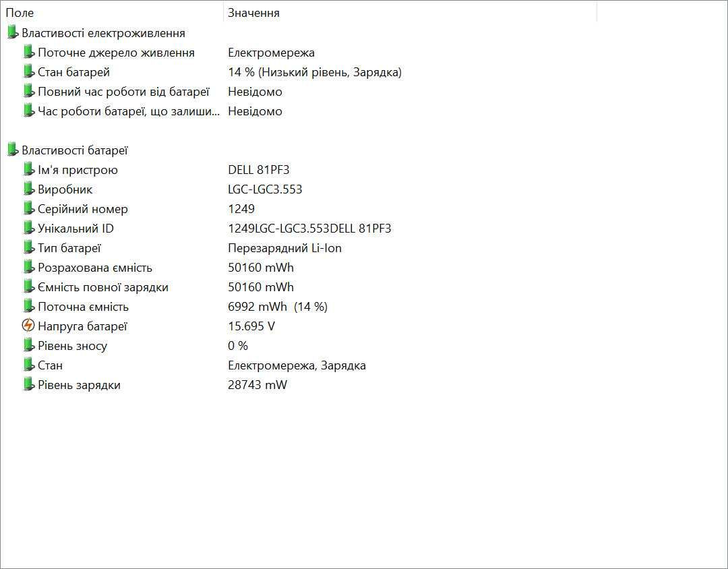Select the 'Напруга батареї' field label

pos(82,326)
